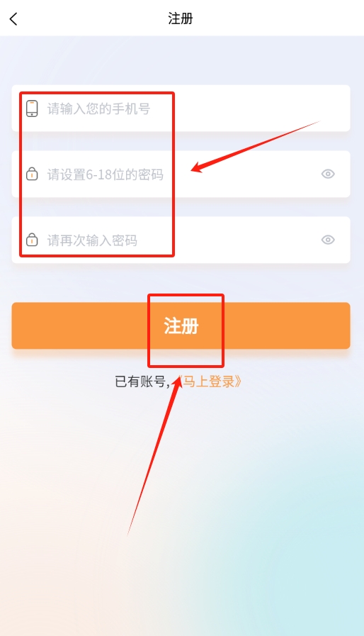Viewport: 364px width, 636px height.
Task: Click placeholder text 请输入您的手机号
Action: [x=99, y=108]
